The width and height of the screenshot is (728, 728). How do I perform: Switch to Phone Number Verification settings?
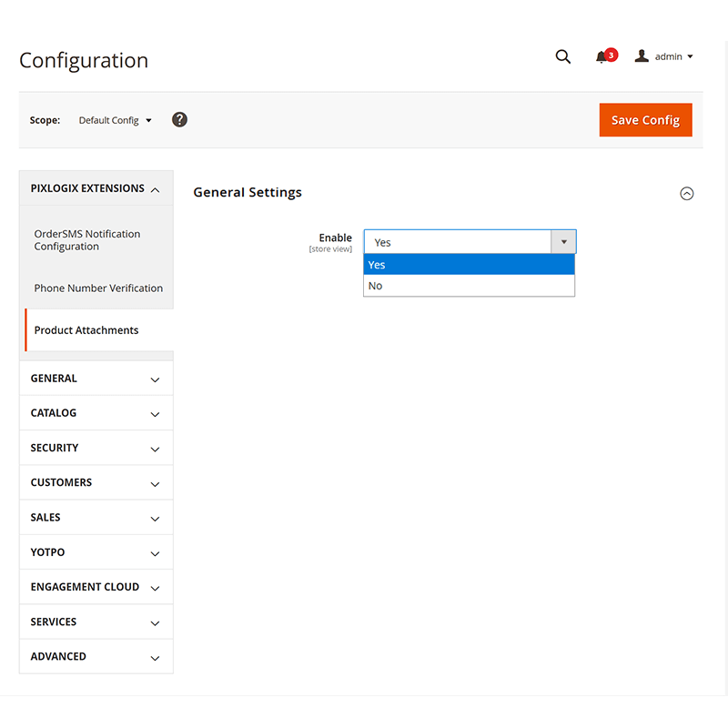tap(97, 288)
